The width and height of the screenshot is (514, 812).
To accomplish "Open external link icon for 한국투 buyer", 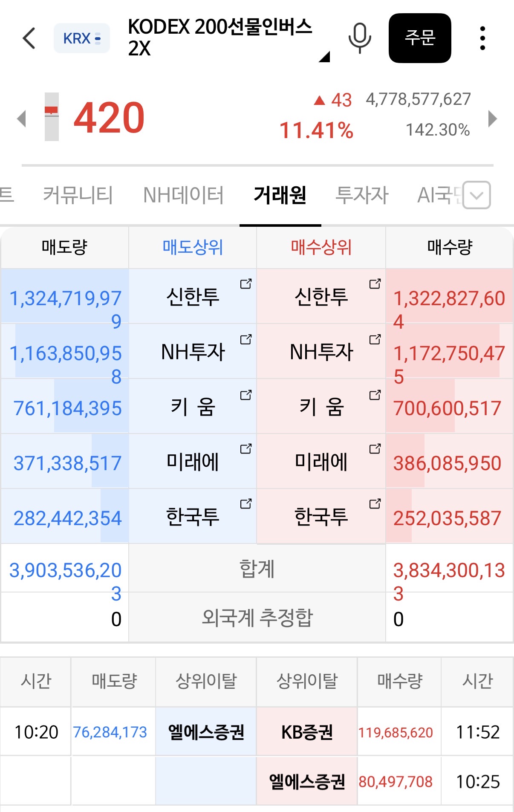I will point(375,504).
